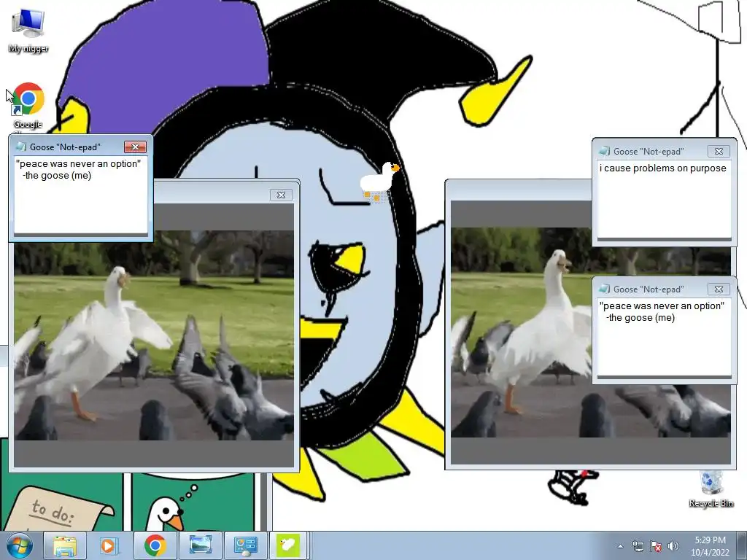Select the Computer icon on the desktop
This screenshot has width=747, height=560.
click(28, 30)
